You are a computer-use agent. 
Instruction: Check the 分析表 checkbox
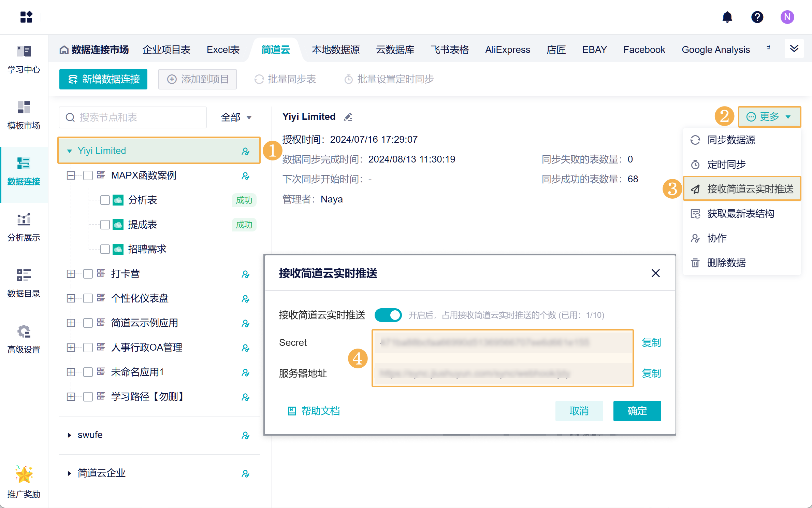pos(105,200)
